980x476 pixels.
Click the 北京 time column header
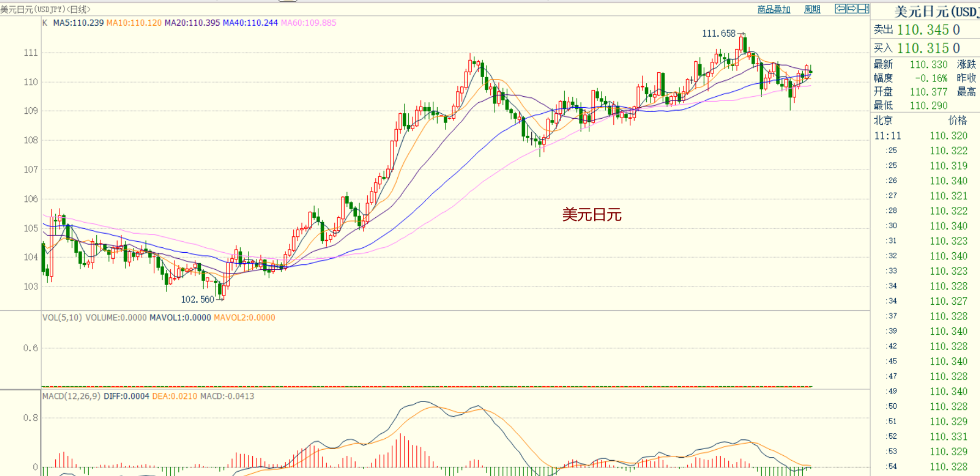pos(883,120)
